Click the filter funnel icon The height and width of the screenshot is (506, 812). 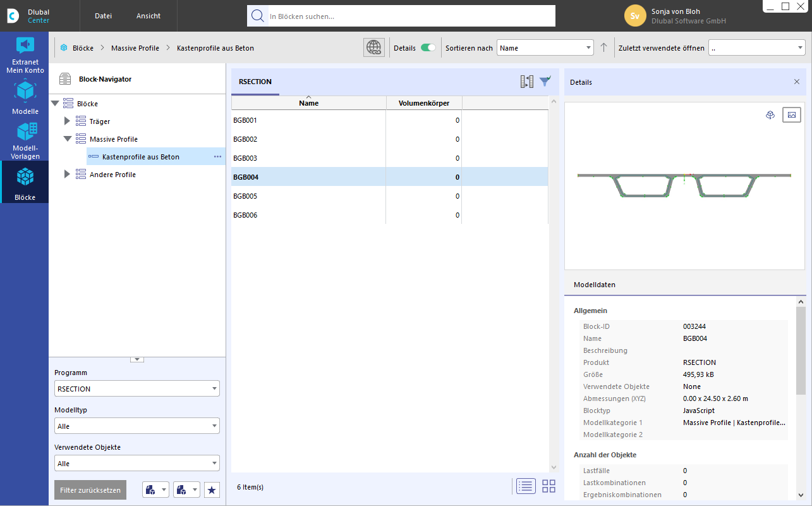click(545, 82)
